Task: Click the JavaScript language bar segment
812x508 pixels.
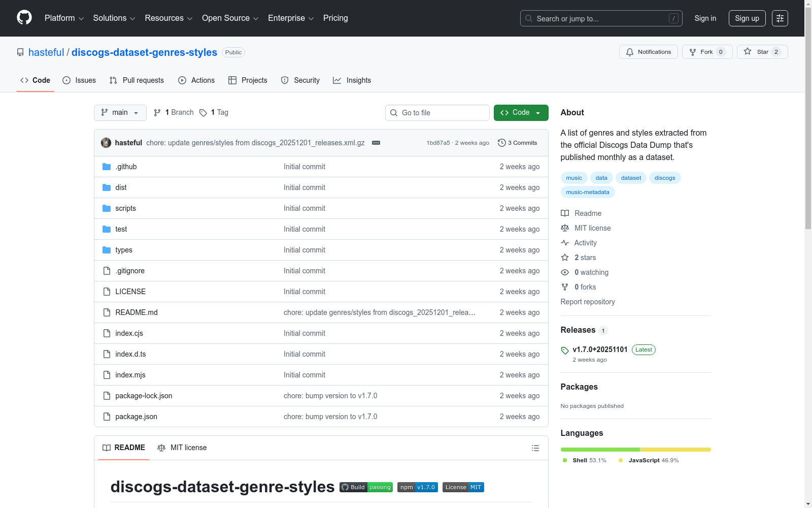Action: tap(676, 450)
